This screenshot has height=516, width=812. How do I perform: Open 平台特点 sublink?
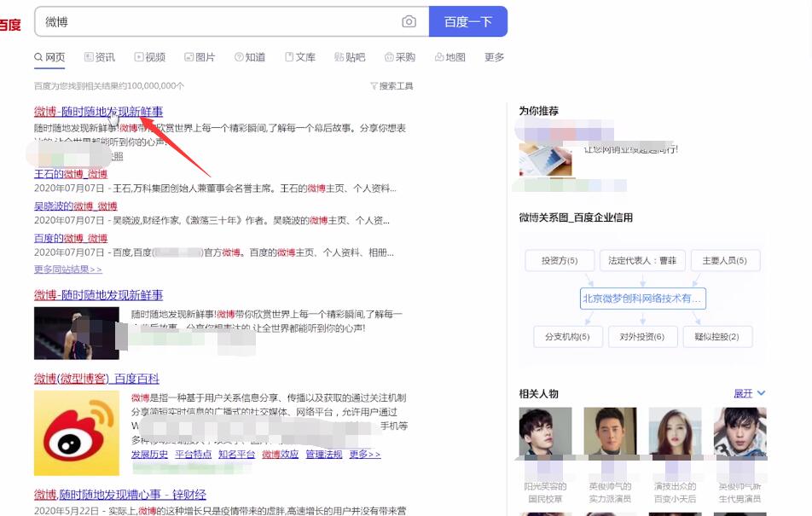tap(193, 455)
